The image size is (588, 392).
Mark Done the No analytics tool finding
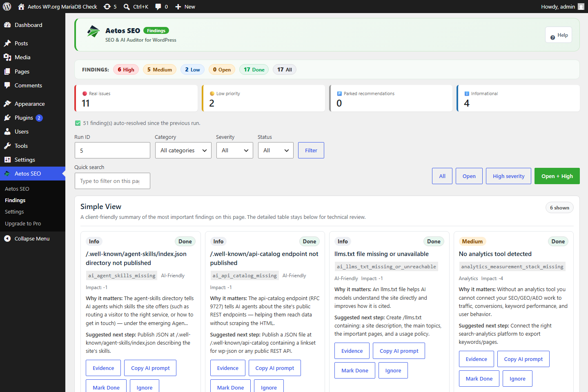tap(479, 379)
